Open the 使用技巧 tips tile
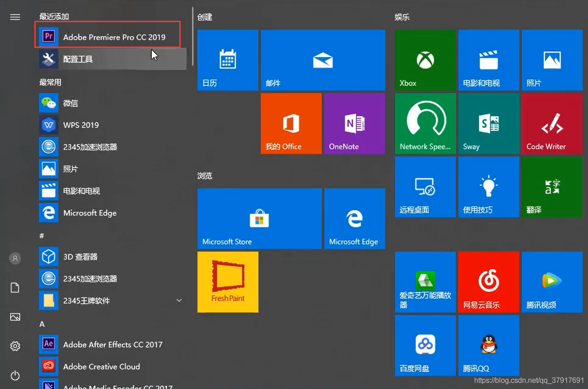Screen dimensions: 588x389 point(489,187)
